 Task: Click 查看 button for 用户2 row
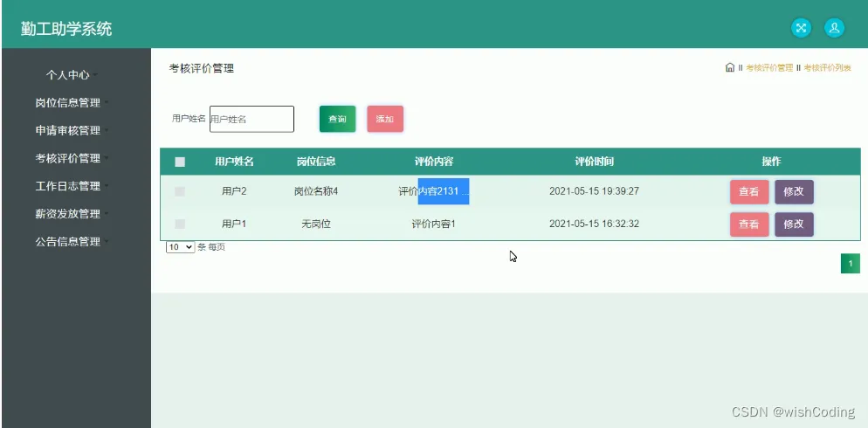click(x=749, y=191)
